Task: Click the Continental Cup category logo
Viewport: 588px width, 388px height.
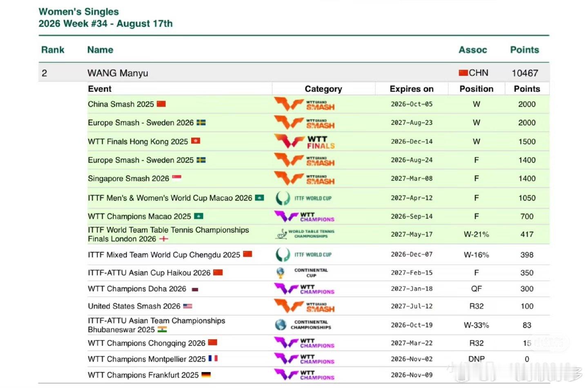Action: pos(303,272)
